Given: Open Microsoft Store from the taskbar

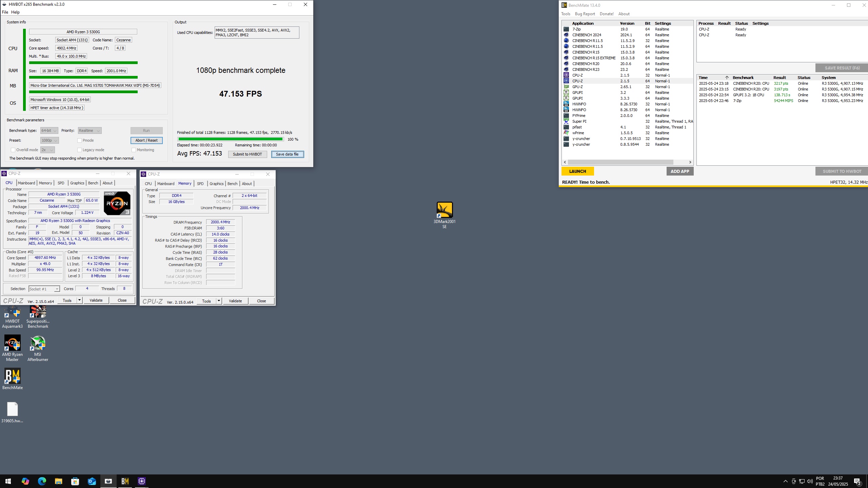Looking at the screenshot, I should pos(75,481).
